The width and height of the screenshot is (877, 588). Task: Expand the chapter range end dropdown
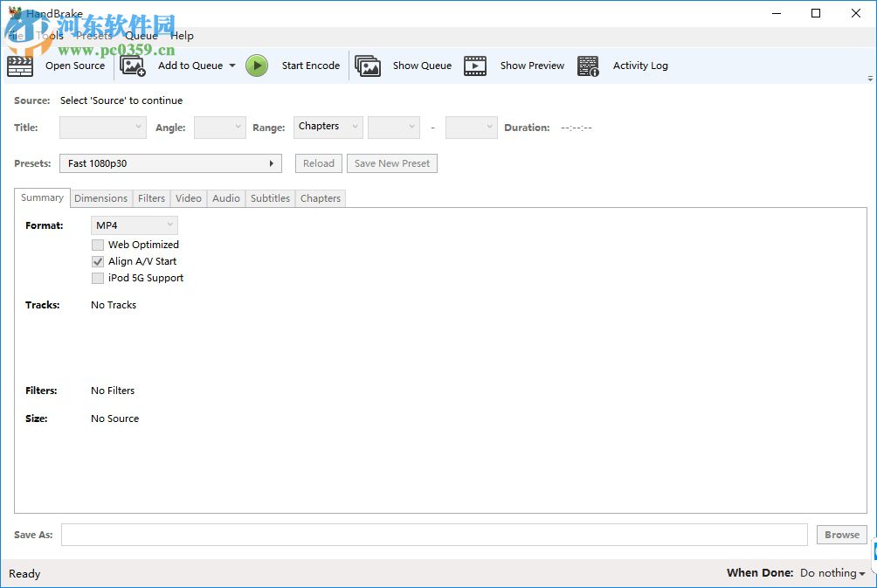pos(472,128)
